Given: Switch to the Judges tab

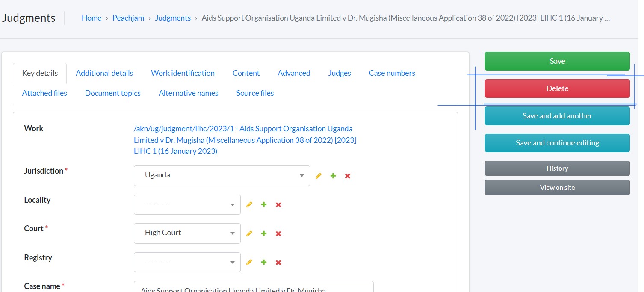Looking at the screenshot, I should tap(340, 73).
